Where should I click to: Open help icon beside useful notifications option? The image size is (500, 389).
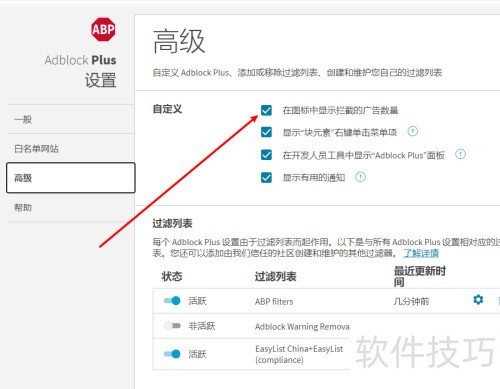tap(360, 177)
